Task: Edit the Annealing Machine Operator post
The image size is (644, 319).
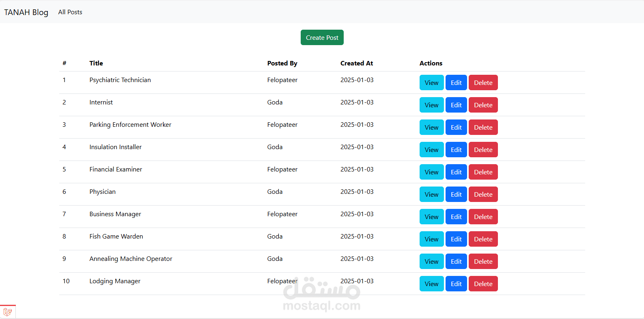Action: 456,261
